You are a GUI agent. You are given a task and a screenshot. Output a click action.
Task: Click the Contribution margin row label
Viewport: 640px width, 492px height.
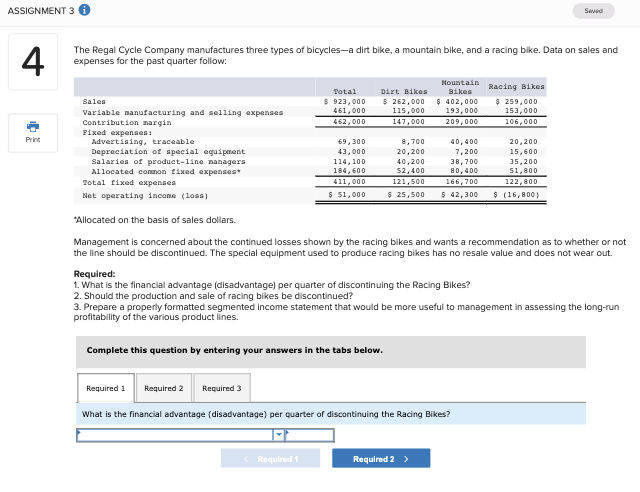[x=127, y=122]
